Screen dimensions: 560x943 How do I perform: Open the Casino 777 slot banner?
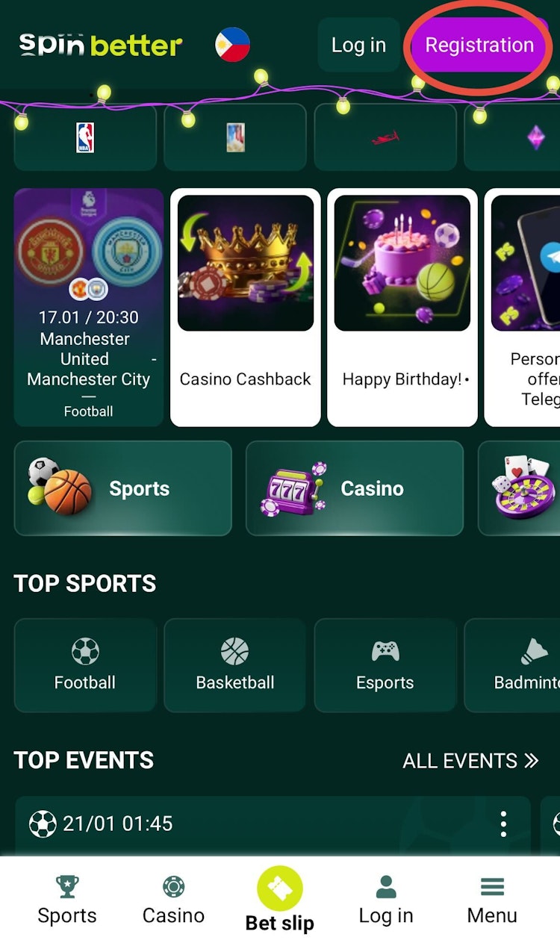click(x=355, y=488)
